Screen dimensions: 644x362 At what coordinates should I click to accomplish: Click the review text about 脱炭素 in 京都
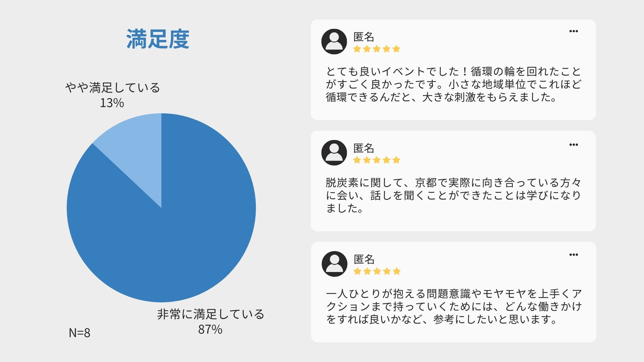coord(453,195)
